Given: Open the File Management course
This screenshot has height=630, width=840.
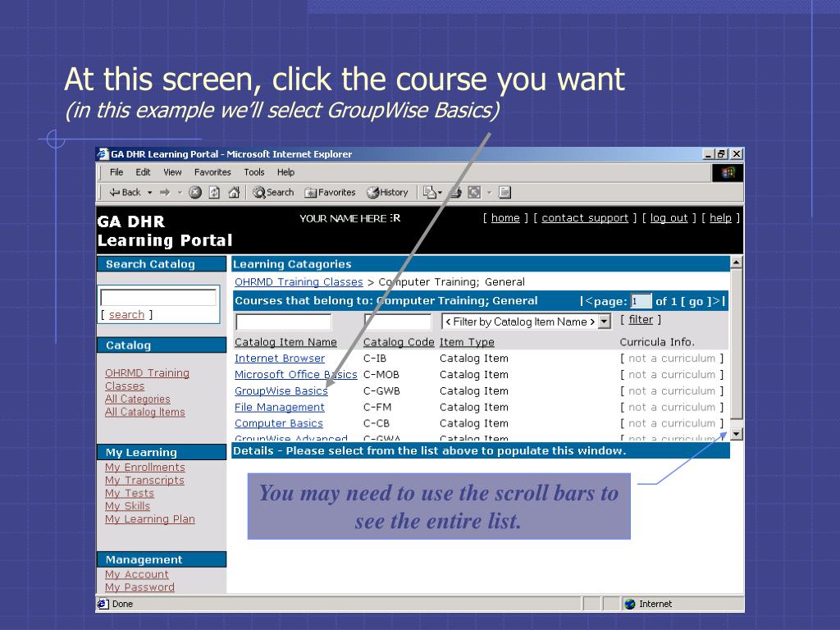Looking at the screenshot, I should coord(280,407).
